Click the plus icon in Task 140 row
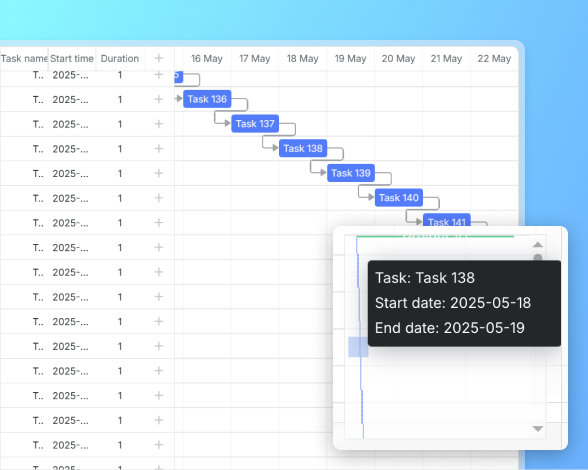This screenshot has width=588, height=470. coord(159,198)
